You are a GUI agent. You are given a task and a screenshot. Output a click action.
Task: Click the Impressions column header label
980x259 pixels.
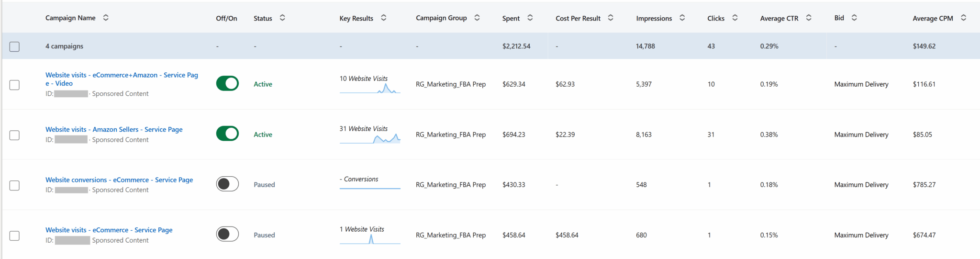[654, 18]
